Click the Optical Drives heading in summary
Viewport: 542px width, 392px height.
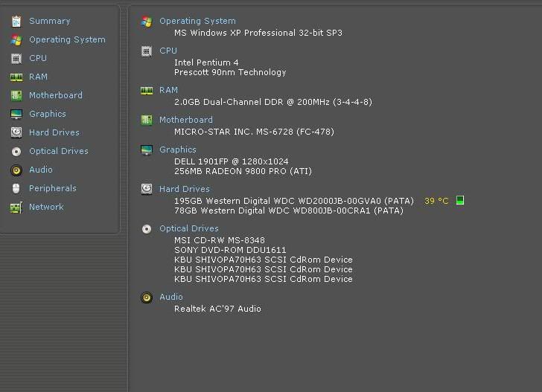[188, 228]
